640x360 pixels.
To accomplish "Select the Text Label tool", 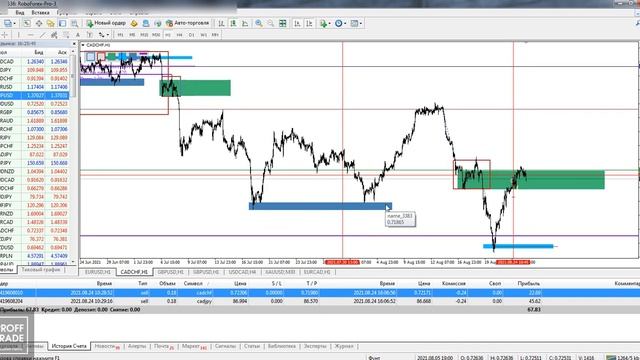I will (x=89, y=35).
